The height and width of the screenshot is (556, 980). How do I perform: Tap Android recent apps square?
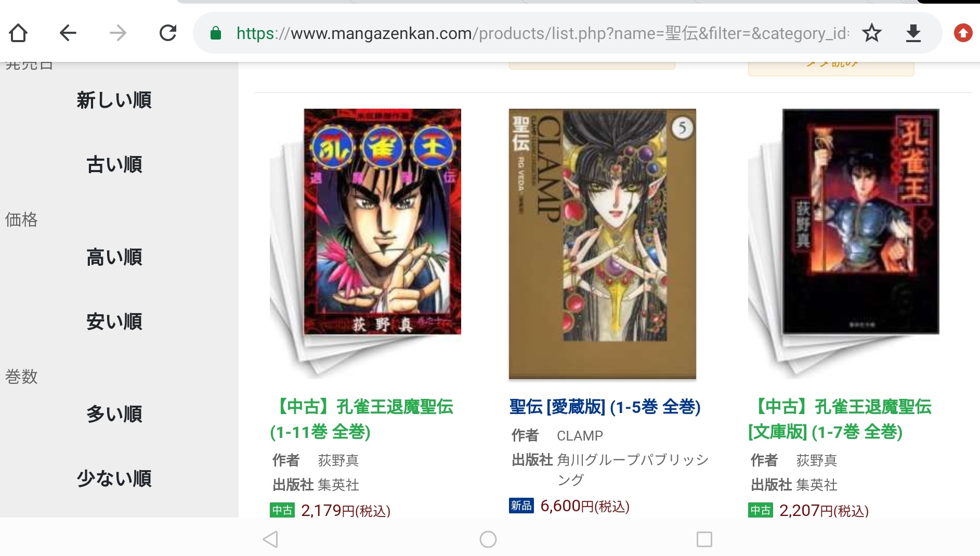tap(704, 539)
